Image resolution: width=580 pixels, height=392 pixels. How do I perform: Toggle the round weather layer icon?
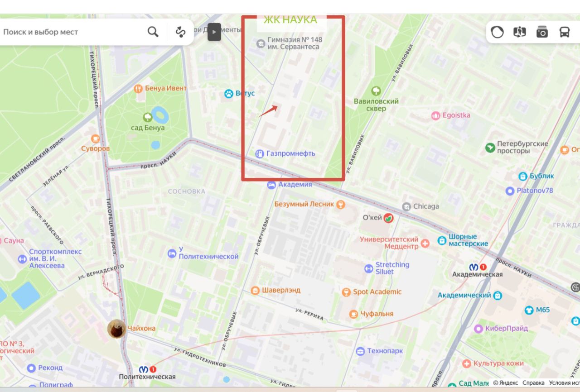(x=497, y=32)
